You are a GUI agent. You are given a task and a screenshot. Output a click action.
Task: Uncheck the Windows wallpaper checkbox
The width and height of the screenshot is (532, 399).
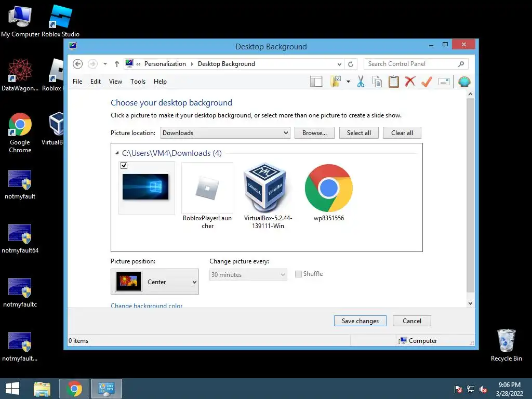pyautogui.click(x=124, y=166)
